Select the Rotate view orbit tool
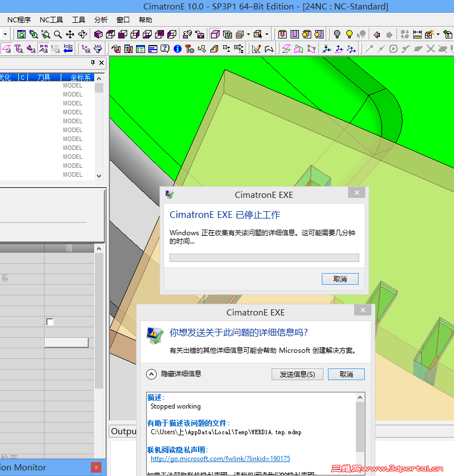The height and width of the screenshot is (476, 454). point(83,35)
